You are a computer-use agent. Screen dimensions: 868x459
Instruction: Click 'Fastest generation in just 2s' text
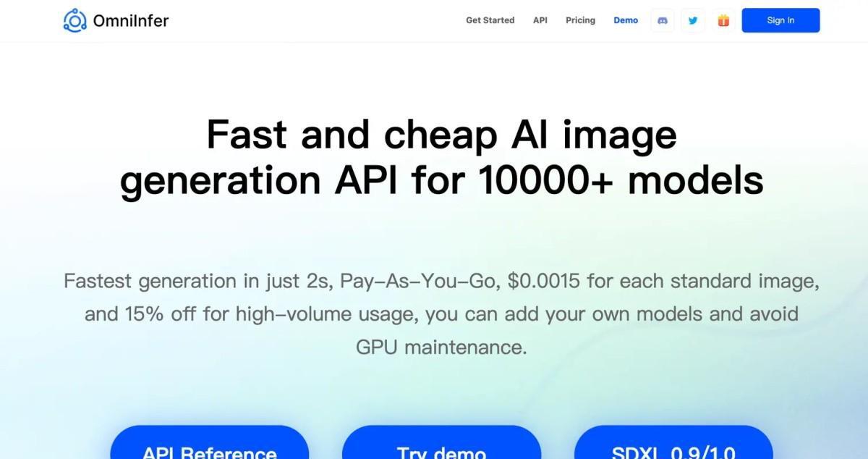(x=197, y=281)
